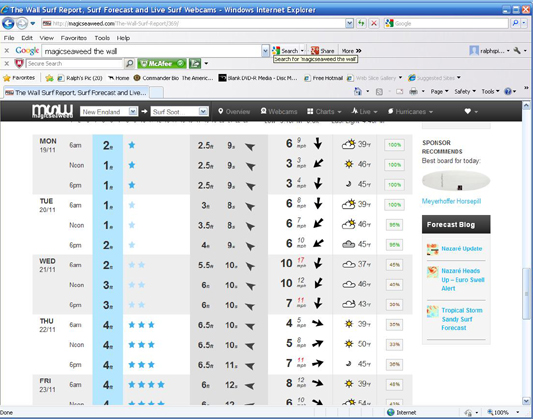Click scrollbar down arrow at page bottom
This screenshot has height=419, width=533.
(526, 401)
